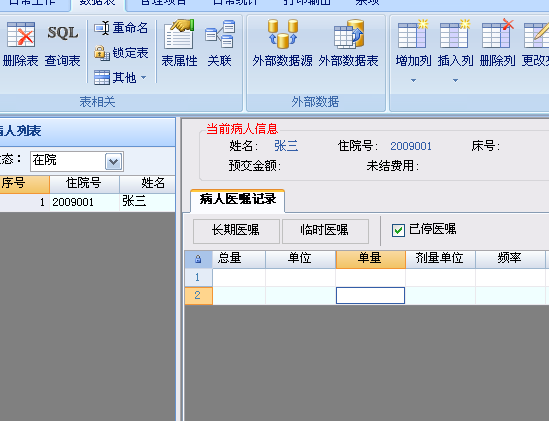
Task: Click the 长期医嘱 button
Action: [236, 231]
